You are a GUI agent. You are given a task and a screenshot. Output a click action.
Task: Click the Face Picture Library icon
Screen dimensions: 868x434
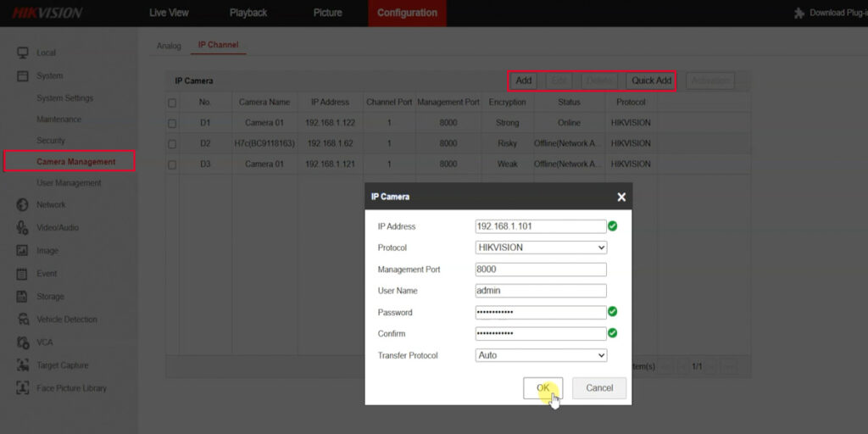pos(23,388)
